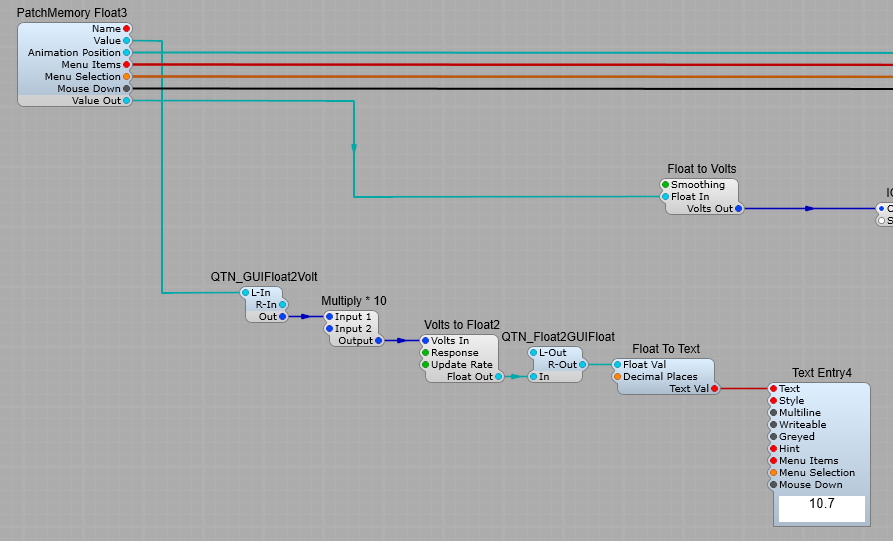
Task: Select the Float To Text module title
Action: point(666,349)
